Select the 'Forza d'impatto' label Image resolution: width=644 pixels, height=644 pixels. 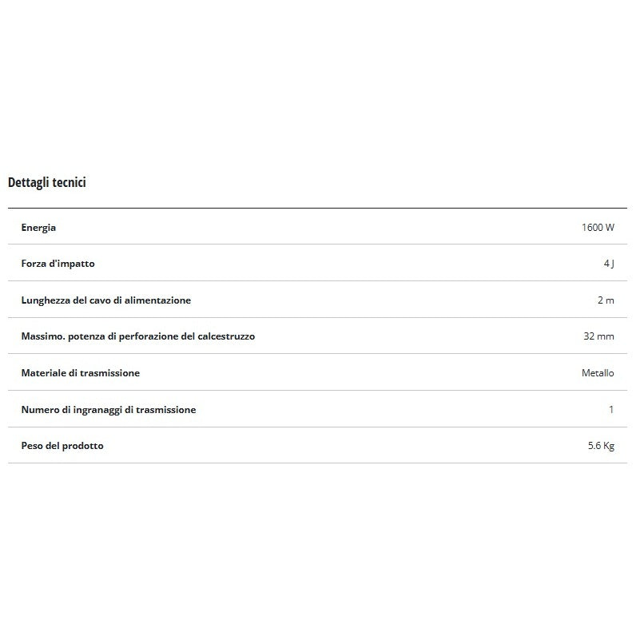click(58, 264)
